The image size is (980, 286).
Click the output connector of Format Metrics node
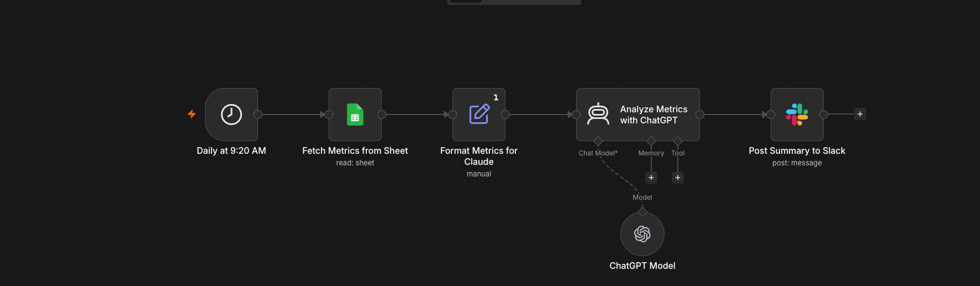point(505,115)
